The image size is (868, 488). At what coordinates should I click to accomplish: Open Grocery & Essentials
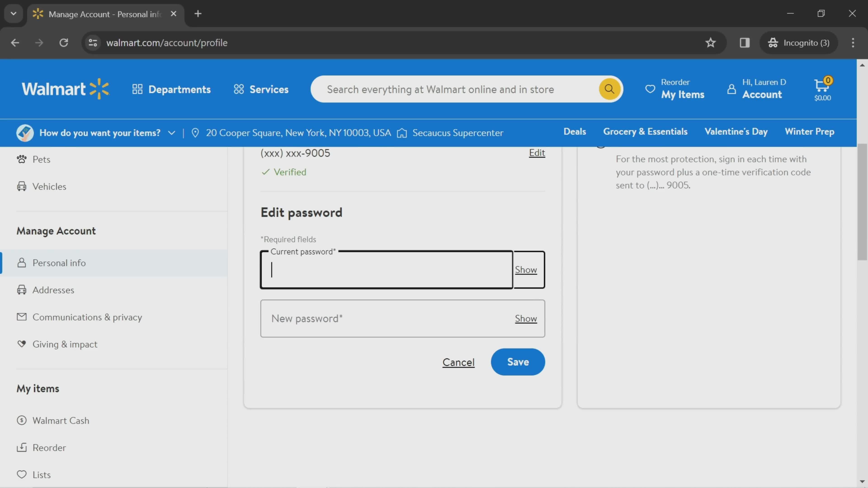tap(645, 132)
